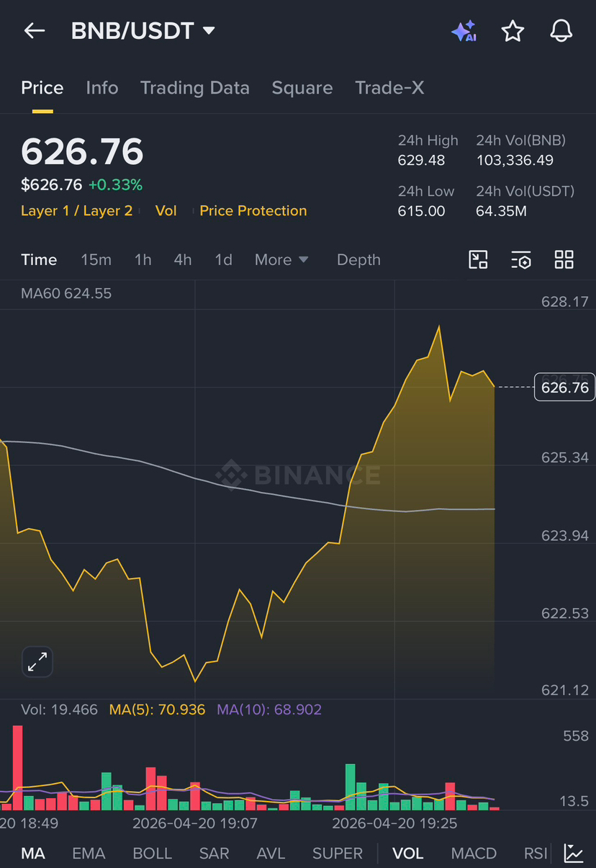
Task: Go back using the left arrow
Action: click(34, 30)
